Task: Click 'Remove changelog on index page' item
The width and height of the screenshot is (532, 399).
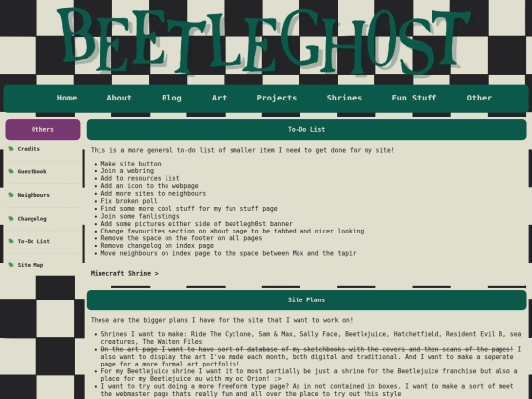Action: [x=157, y=246]
